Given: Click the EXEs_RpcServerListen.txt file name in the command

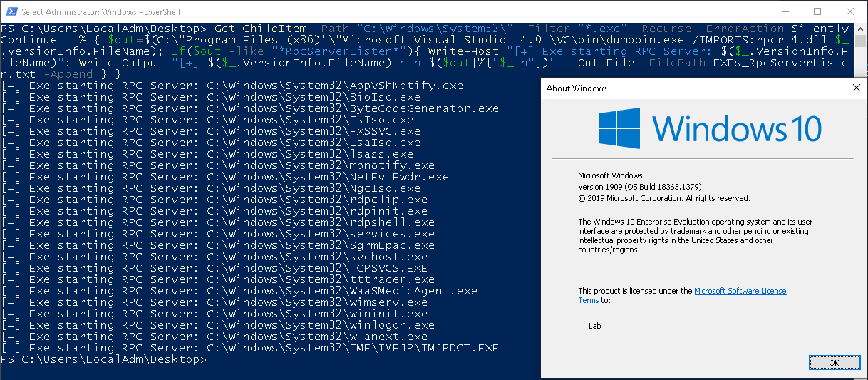Looking at the screenshot, I should (425, 68).
